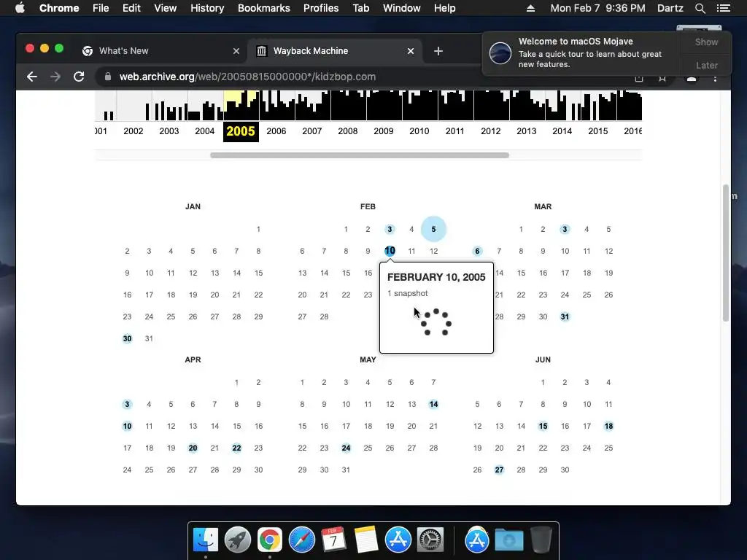
Task: Click the address bar URL
Action: (247, 77)
